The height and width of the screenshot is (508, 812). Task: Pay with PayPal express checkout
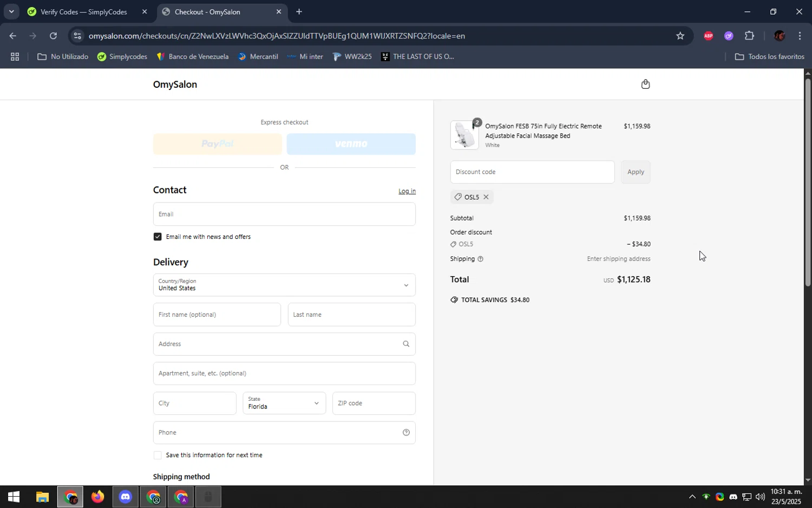pos(218,144)
